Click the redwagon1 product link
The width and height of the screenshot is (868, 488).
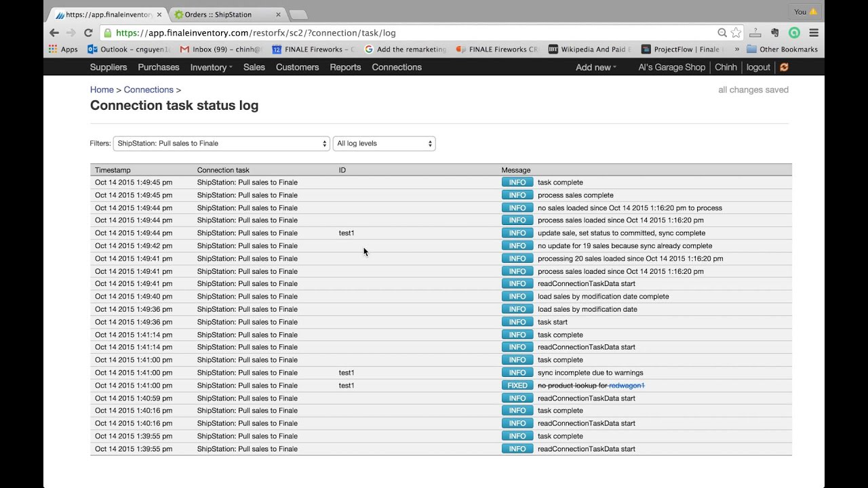click(627, 386)
